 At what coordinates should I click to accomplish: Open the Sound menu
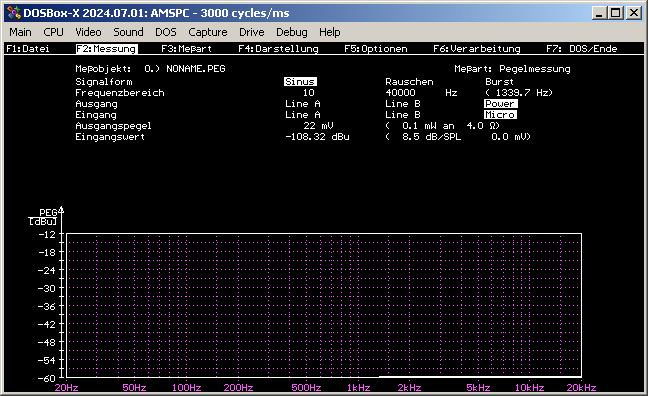[128, 32]
